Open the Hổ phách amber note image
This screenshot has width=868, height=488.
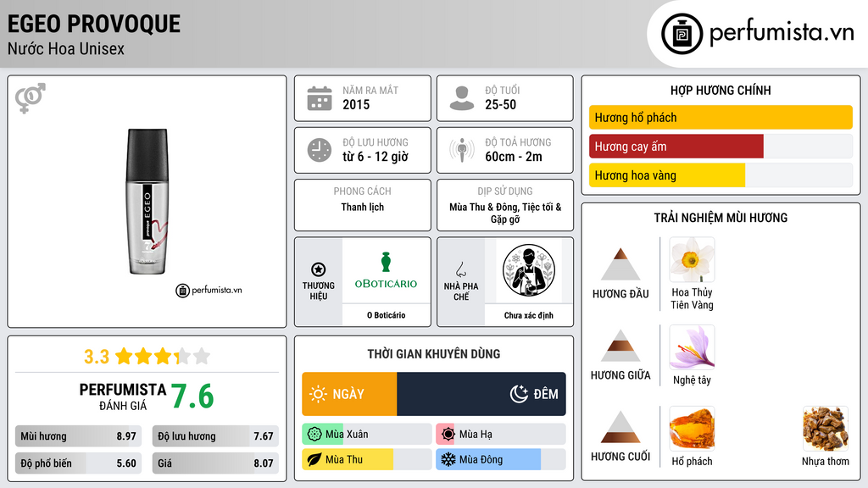coord(692,428)
